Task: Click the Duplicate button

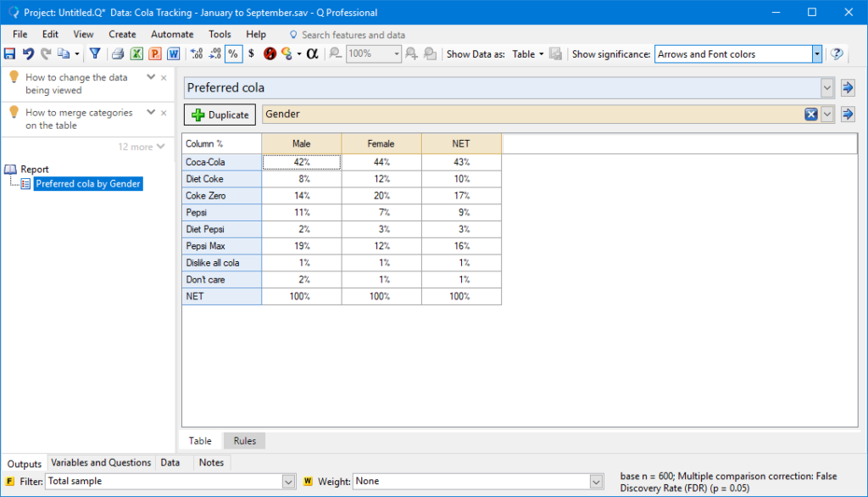Action: 220,114
